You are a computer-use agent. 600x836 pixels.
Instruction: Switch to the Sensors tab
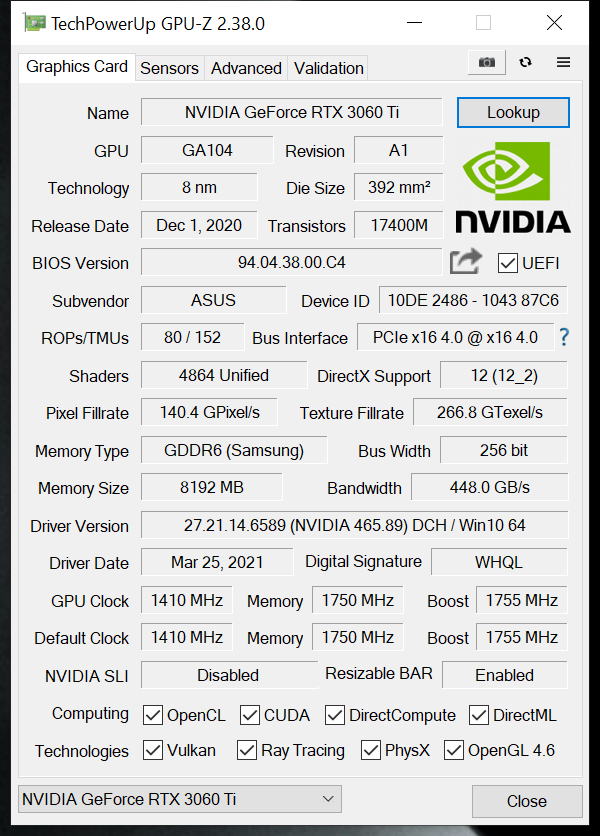(x=169, y=68)
